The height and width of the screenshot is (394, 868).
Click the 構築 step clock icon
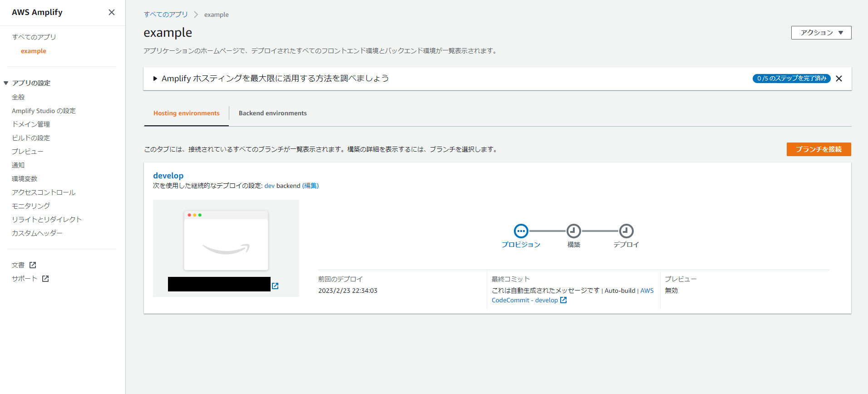pos(574,231)
